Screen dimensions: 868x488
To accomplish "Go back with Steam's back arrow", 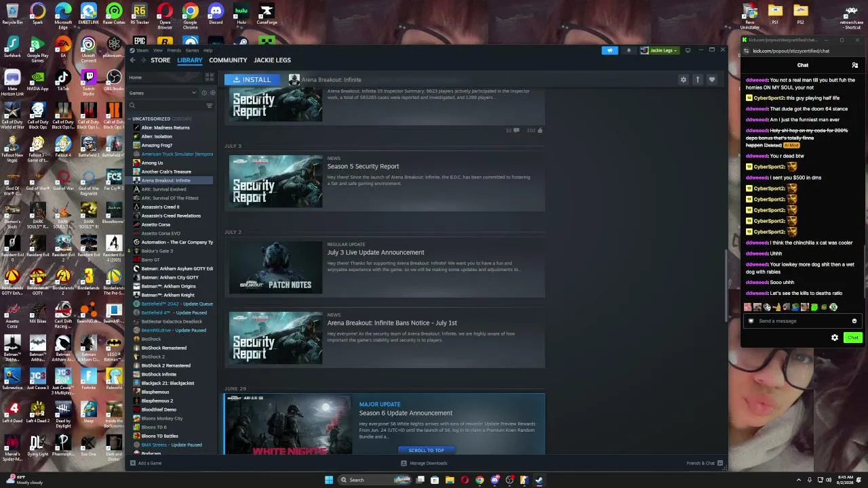I will tap(133, 60).
